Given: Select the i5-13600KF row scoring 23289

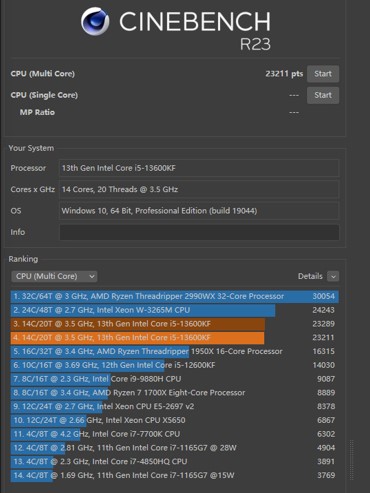Looking at the screenshot, I should pyautogui.click(x=175, y=324).
